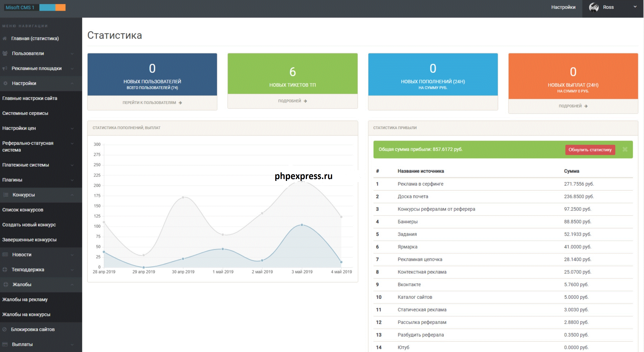Expand the Техподдержка chevron
644x352 pixels.
coord(72,270)
